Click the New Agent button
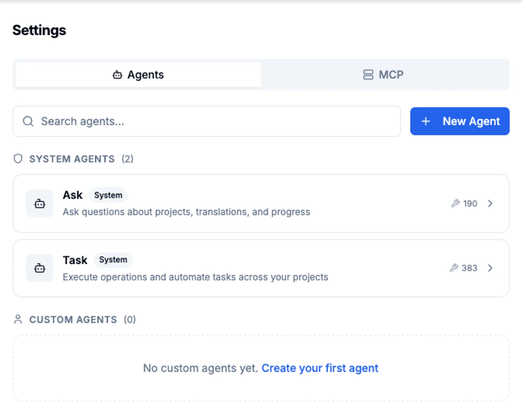Viewport: 522px width, 420px height. [x=460, y=121]
